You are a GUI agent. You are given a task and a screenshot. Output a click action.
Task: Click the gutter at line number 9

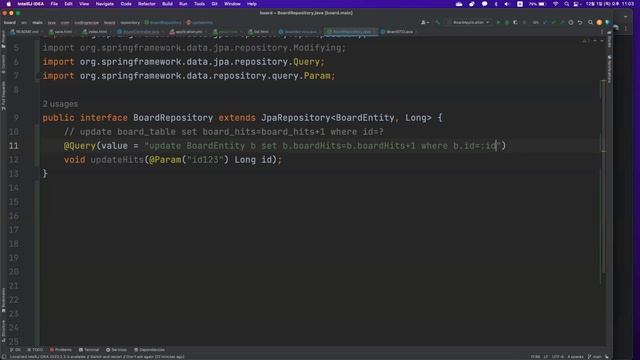(16, 118)
